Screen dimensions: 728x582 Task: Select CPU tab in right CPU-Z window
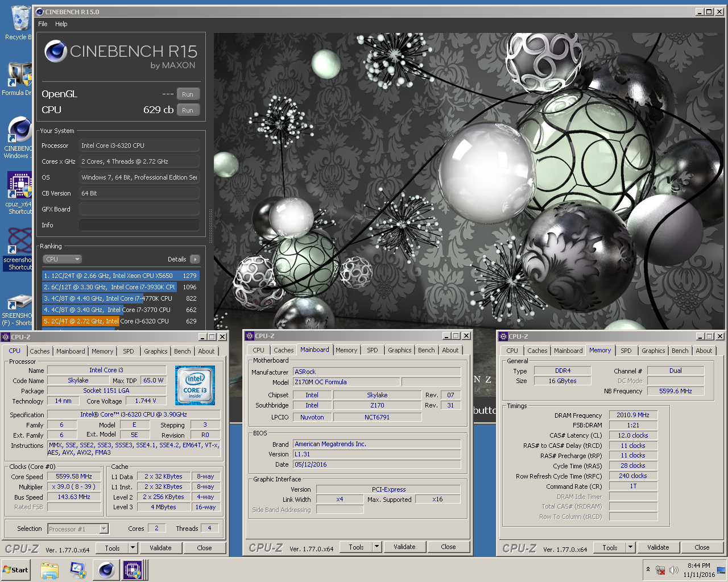[512, 351]
